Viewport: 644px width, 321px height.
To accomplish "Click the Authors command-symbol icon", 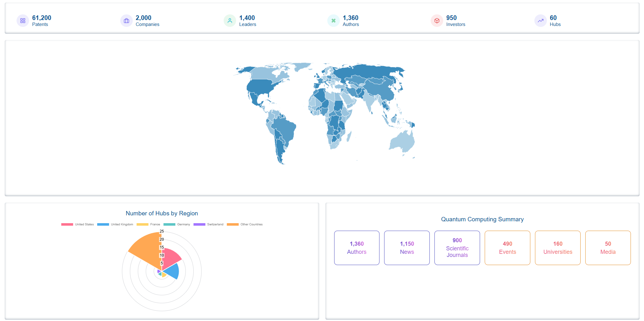I will click(x=334, y=21).
